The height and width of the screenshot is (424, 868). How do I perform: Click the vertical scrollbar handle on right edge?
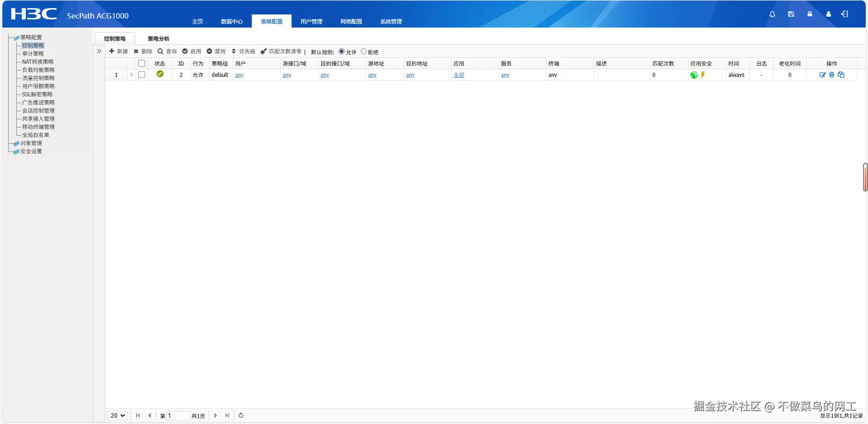865,177
